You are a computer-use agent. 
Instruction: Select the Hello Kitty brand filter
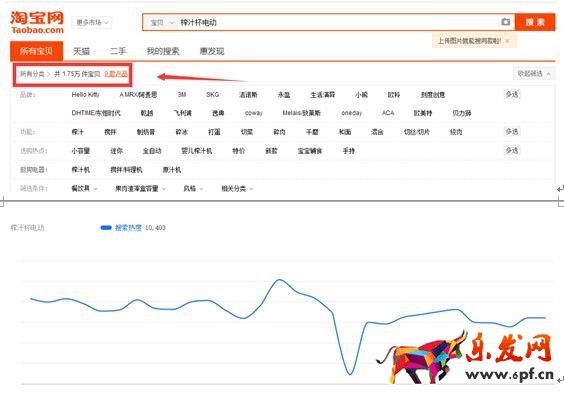tap(85, 95)
